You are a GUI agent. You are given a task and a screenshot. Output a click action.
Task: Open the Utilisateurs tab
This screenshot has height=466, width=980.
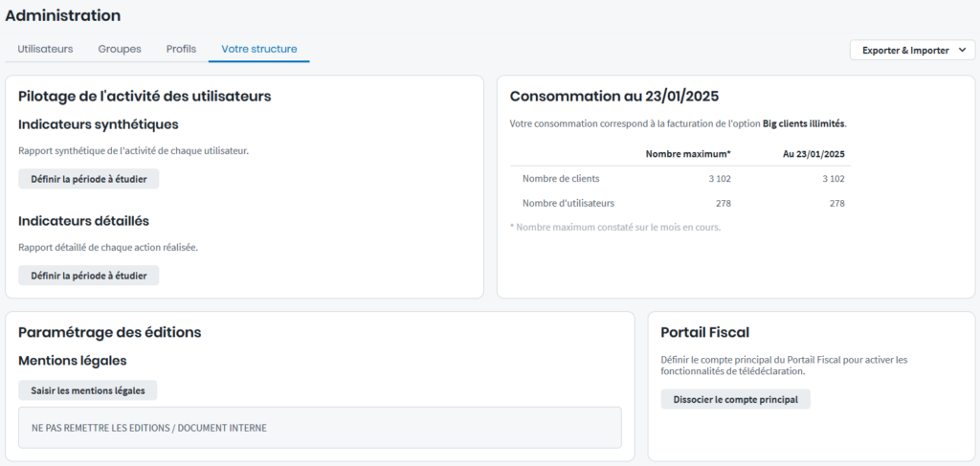pos(45,49)
